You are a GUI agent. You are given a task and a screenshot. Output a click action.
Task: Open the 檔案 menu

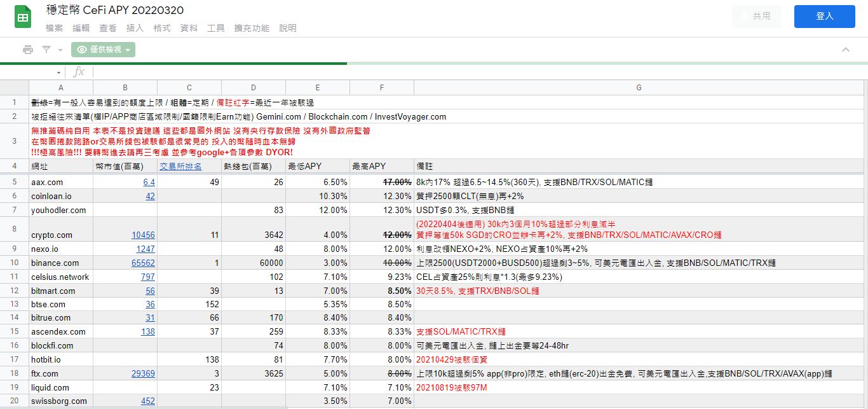coord(55,28)
